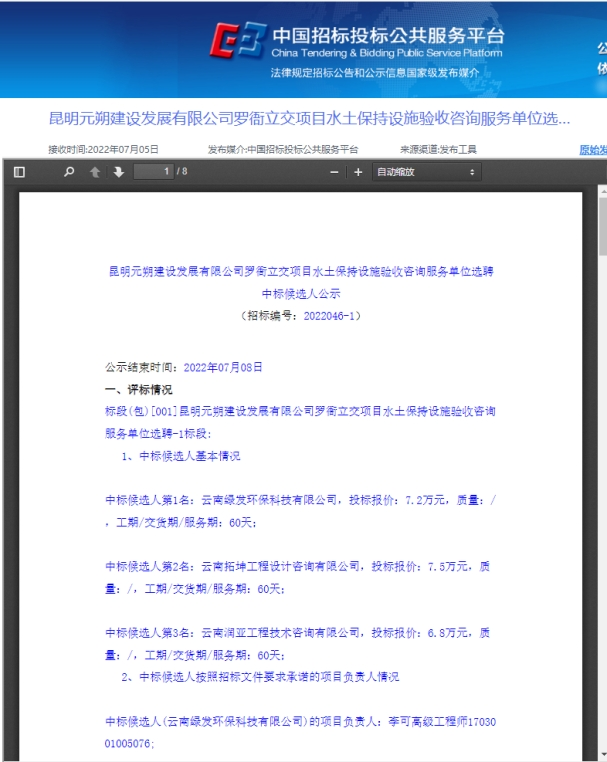Viewport: 607px width, 762px height.
Task: Click the 公示结束时间 date line in document
Action: click(x=184, y=367)
